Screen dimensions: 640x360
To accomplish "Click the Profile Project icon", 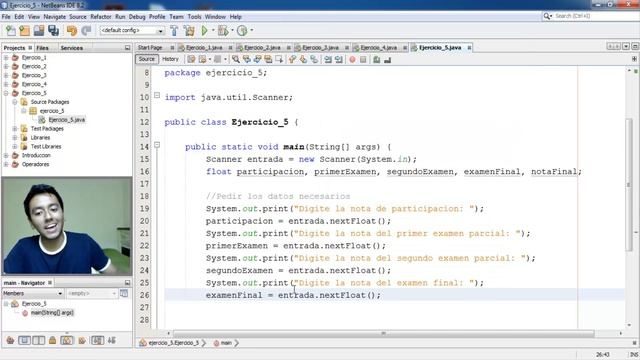I will click(242, 31).
